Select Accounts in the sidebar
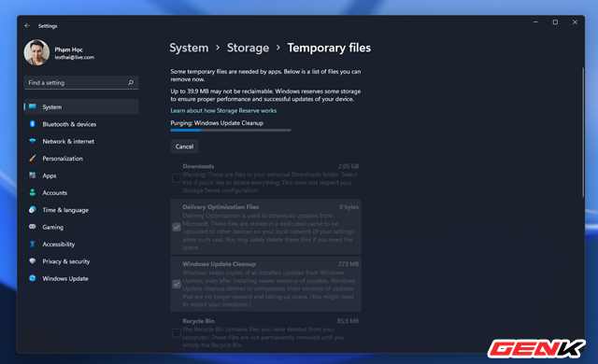The width and height of the screenshot is (598, 364). pyautogui.click(x=81, y=192)
